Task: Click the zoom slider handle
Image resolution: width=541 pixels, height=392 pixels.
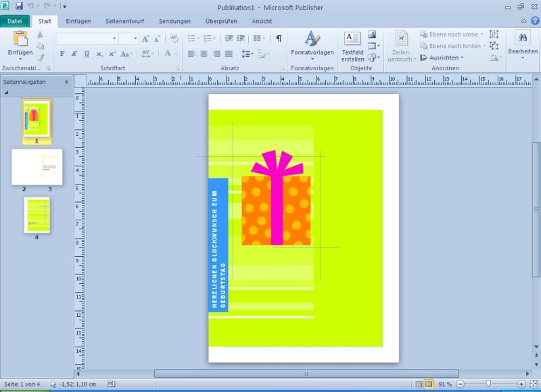Action: 488,384
